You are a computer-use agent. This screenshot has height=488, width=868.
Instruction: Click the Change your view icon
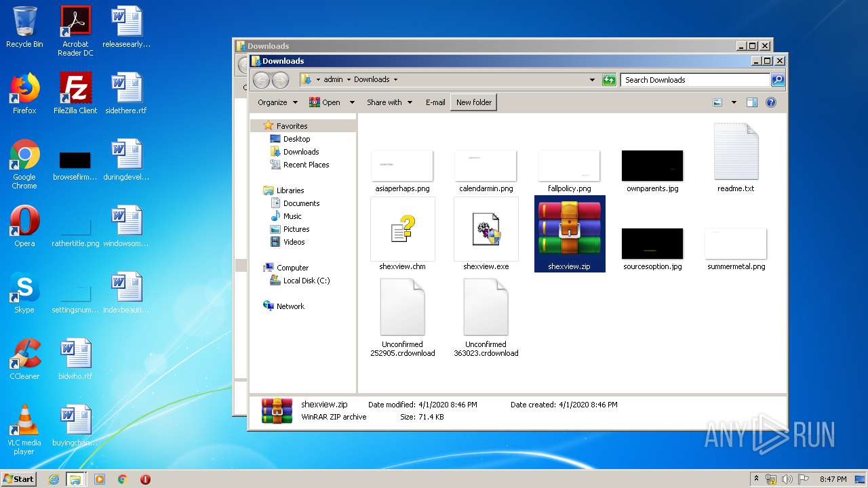(717, 102)
